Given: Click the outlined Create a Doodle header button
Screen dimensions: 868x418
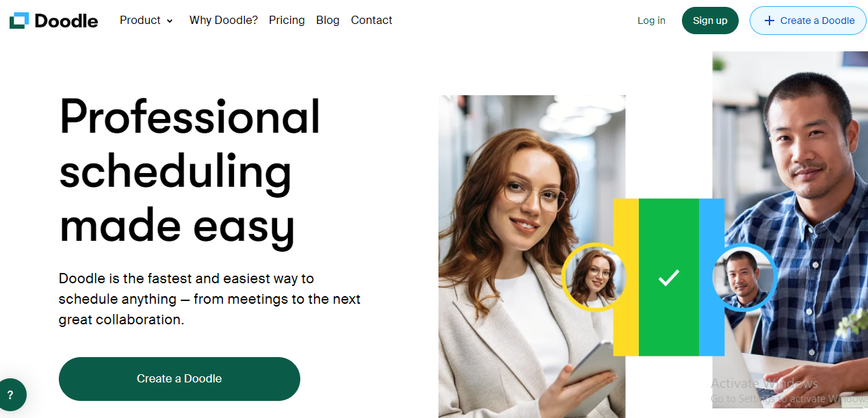Looking at the screenshot, I should point(808,21).
